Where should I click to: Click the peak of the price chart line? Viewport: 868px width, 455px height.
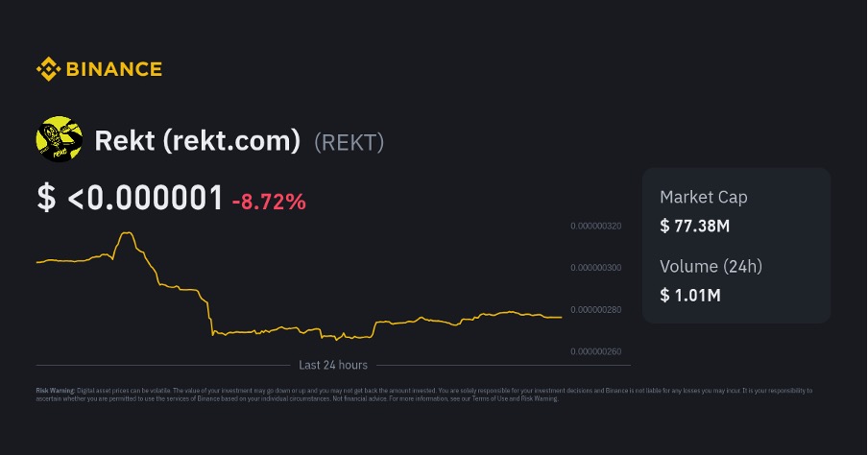click(x=126, y=233)
